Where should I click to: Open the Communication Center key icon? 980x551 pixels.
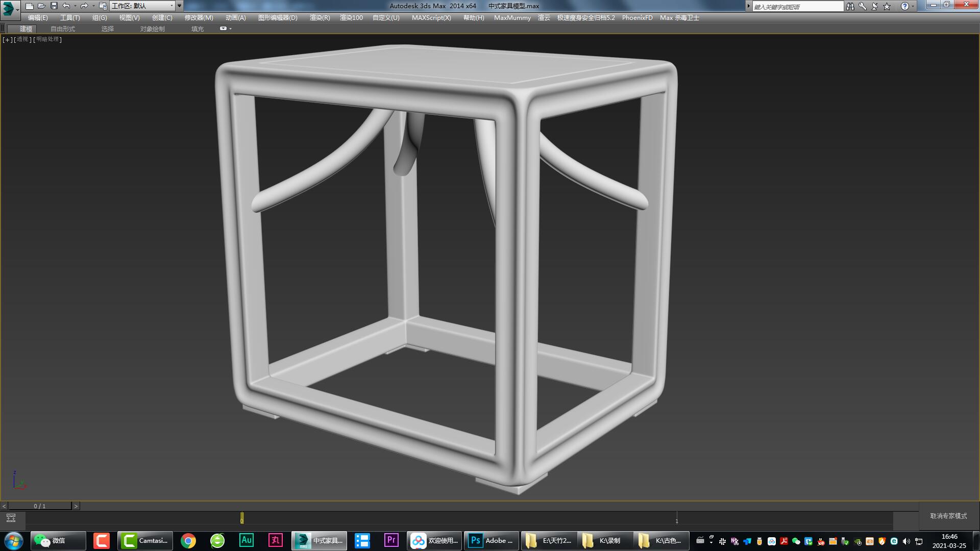[x=862, y=6]
